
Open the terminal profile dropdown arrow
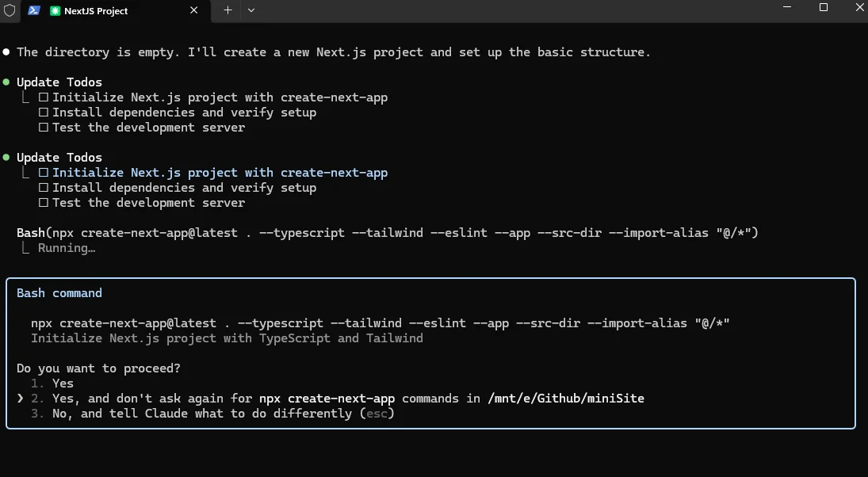[x=250, y=10]
